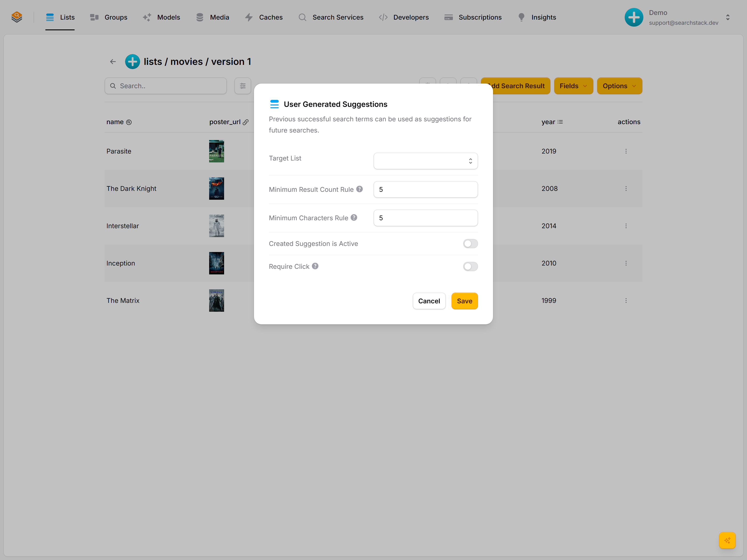The image size is (747, 560).
Task: Go back using the arrow icon
Action: coord(113,61)
